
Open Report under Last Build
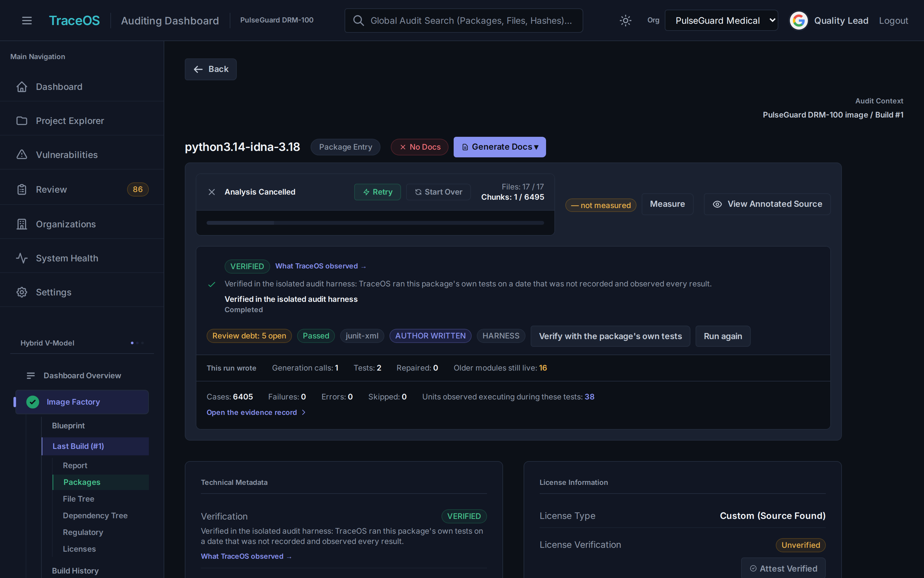click(x=75, y=466)
